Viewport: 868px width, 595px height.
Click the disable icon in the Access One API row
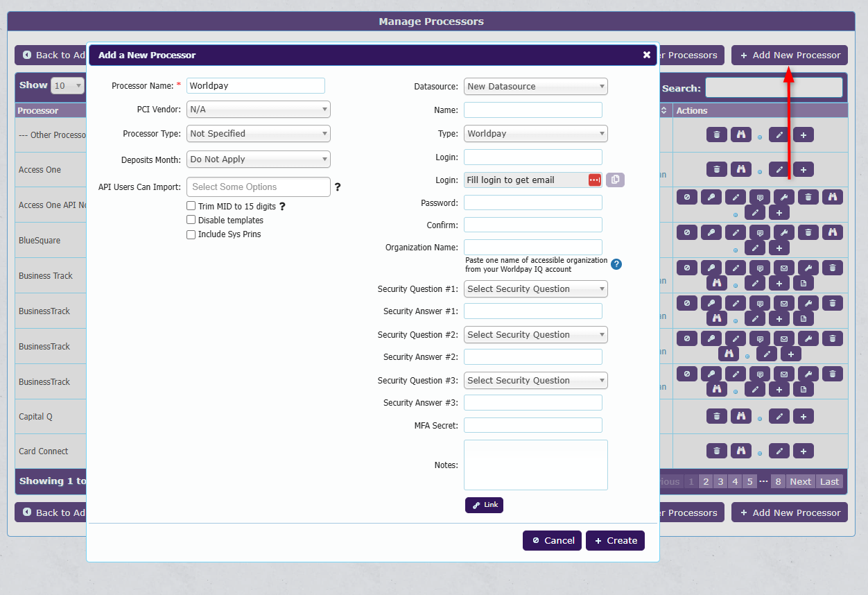(687, 197)
